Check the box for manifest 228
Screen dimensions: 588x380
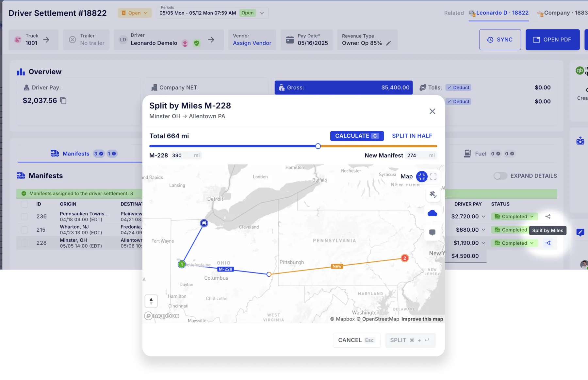[24, 243]
